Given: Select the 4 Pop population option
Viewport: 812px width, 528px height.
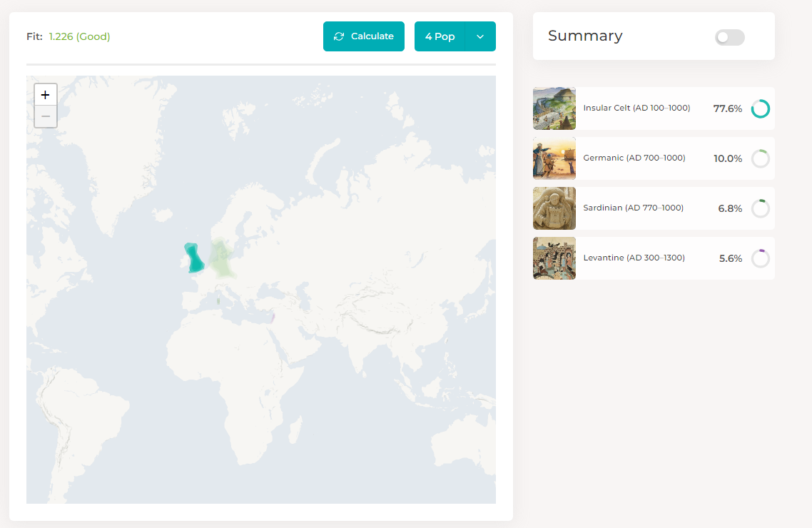Looking at the screenshot, I should click(x=440, y=36).
